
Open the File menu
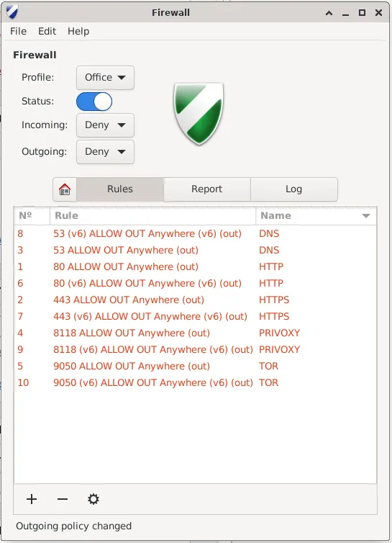(18, 31)
